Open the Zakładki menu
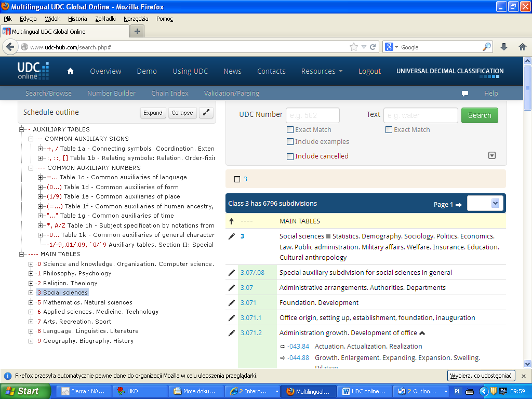Screen dimensions: 532x399 click(105, 19)
